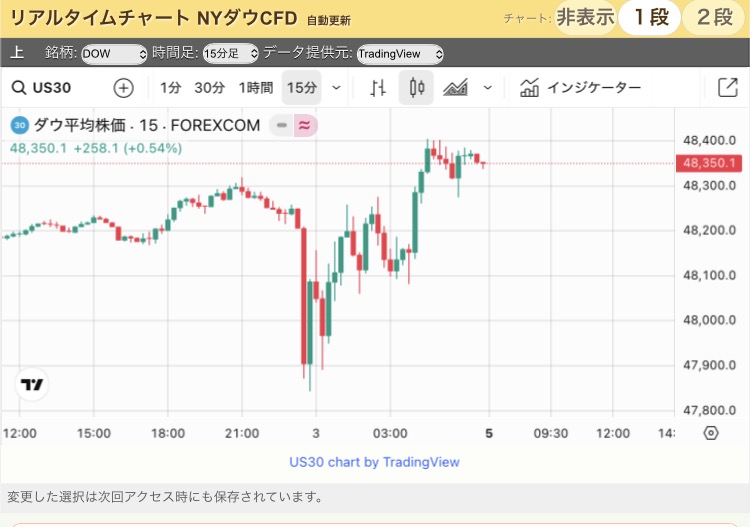The height and width of the screenshot is (527, 750).
Task: Switch chart layout to 1段
Action: (649, 17)
